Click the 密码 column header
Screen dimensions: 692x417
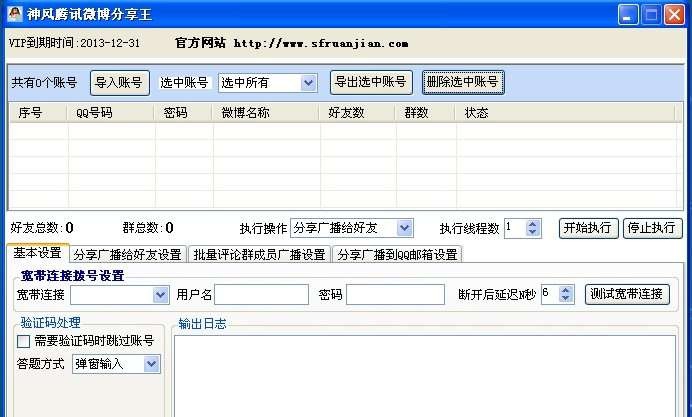(x=183, y=113)
